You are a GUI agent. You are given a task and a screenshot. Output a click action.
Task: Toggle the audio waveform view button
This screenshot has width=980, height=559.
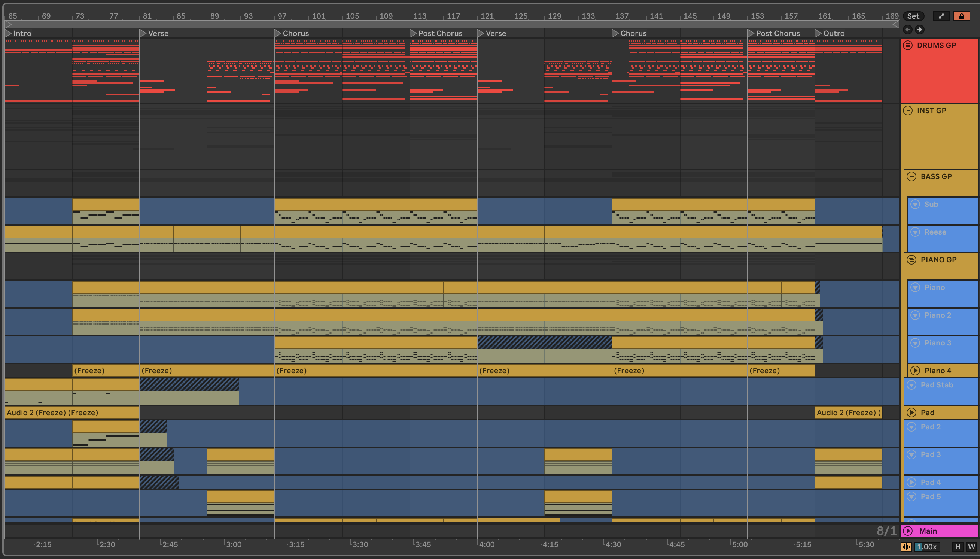(x=906, y=547)
